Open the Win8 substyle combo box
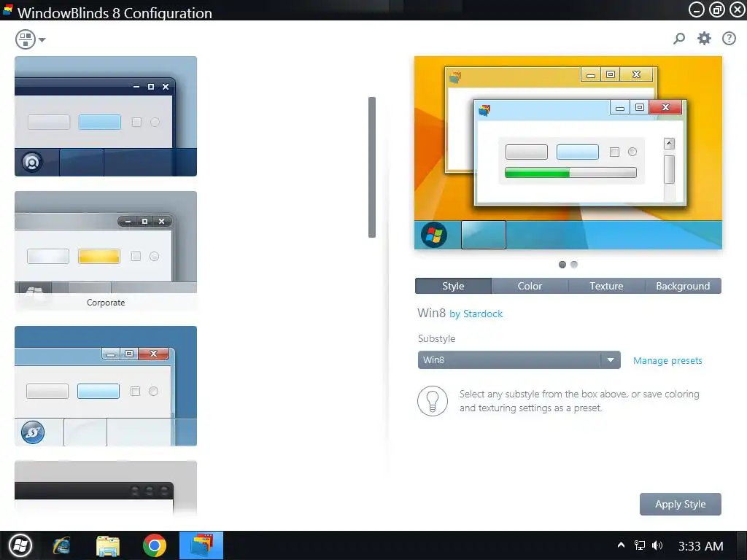The width and height of the screenshot is (747, 560). pos(519,360)
